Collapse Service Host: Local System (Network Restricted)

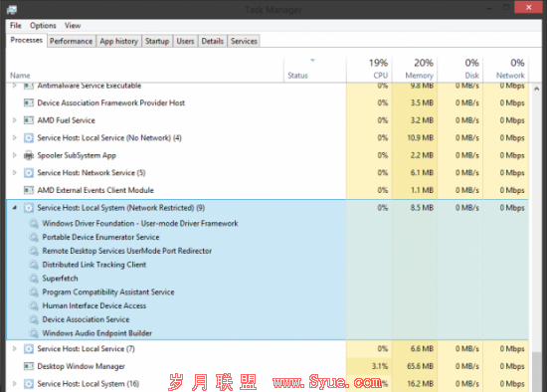pyautogui.click(x=15, y=208)
